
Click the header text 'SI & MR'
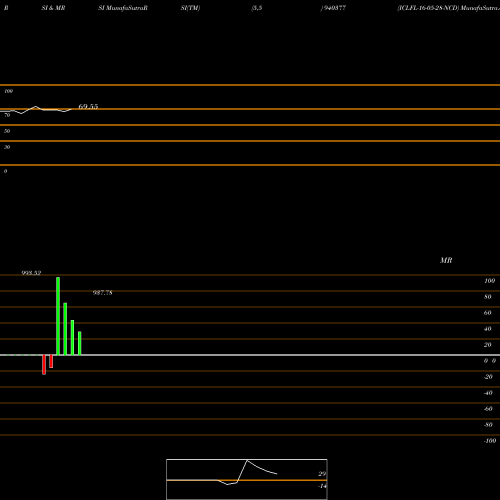click(x=53, y=8)
